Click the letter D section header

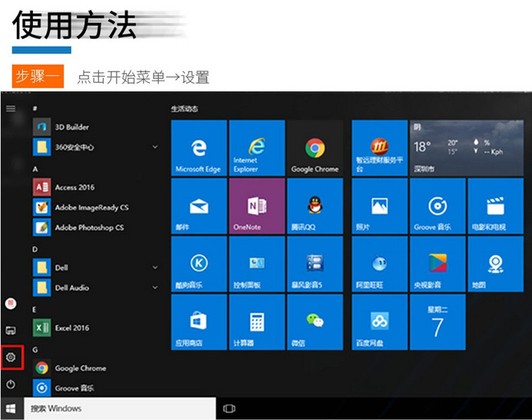coord(35,249)
